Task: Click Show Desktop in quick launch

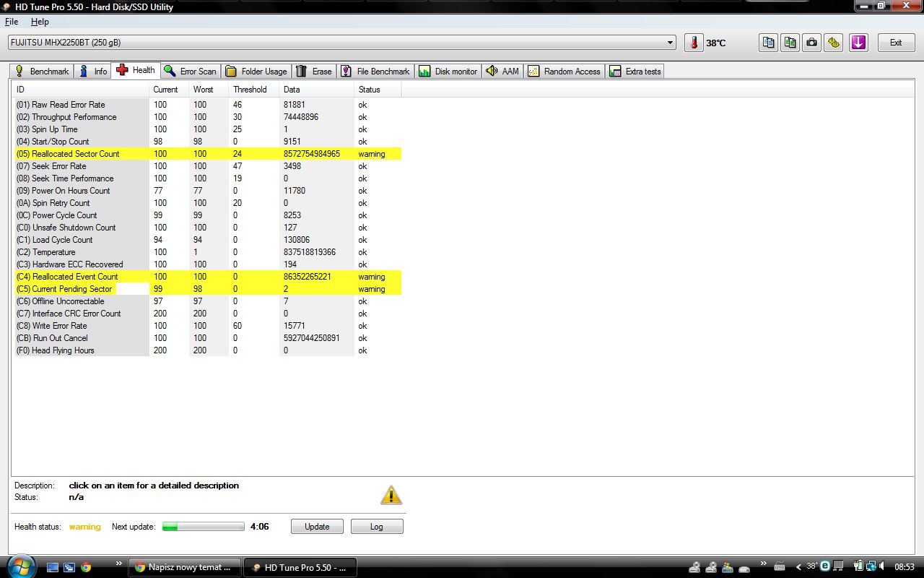Action: click(53, 567)
